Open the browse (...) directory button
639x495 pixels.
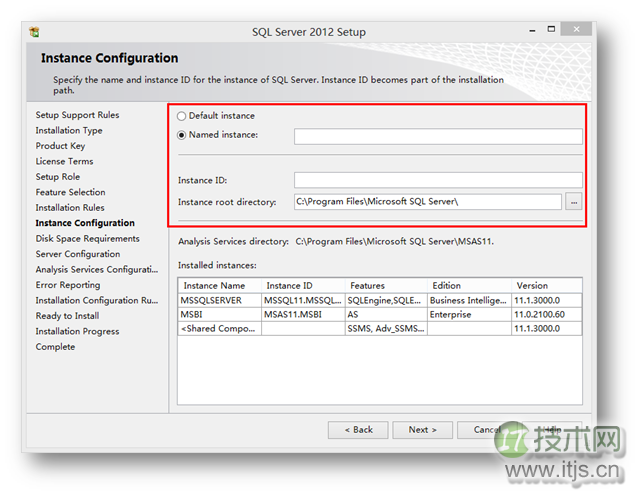click(x=573, y=202)
